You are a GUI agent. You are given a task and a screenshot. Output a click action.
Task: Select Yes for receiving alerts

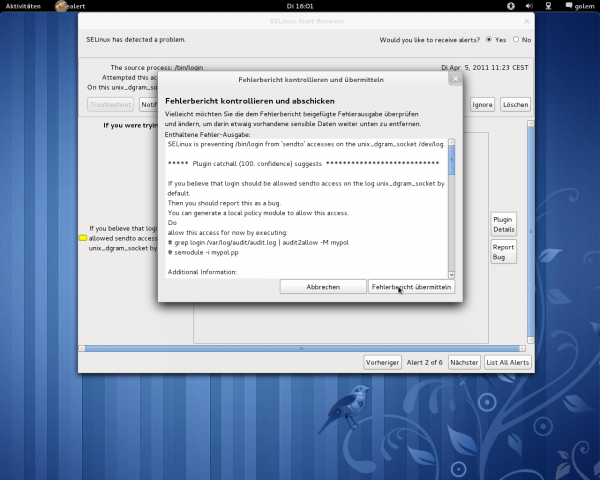(x=489, y=40)
